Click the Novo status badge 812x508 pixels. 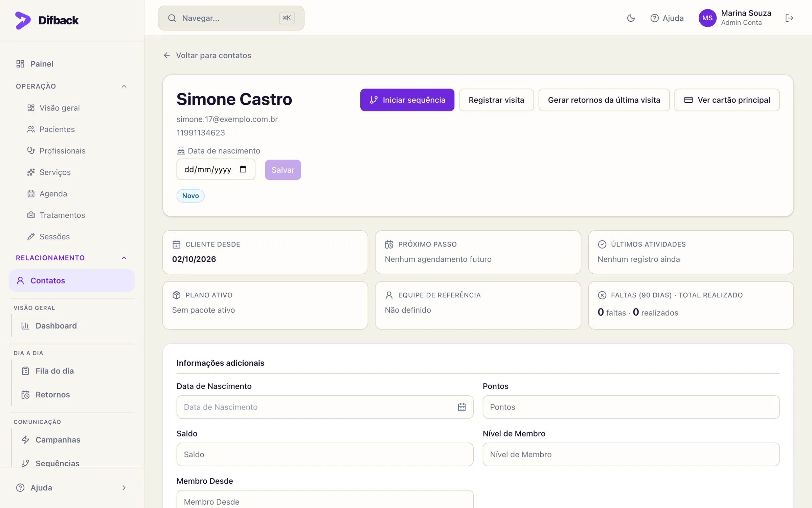pos(190,196)
